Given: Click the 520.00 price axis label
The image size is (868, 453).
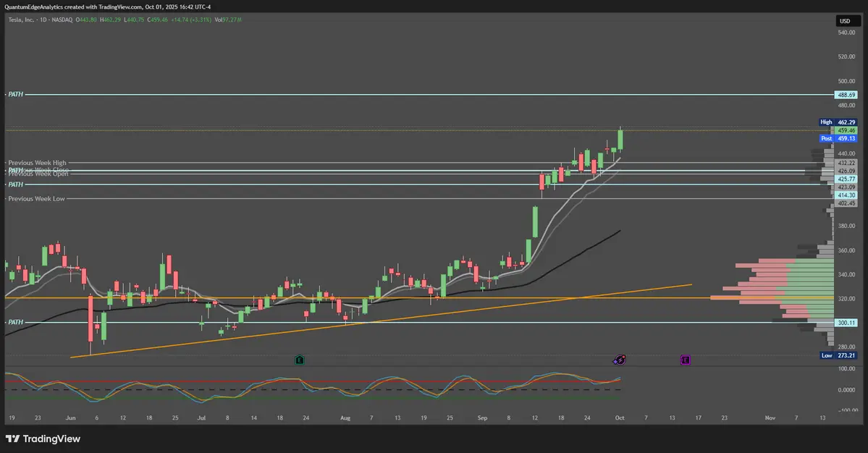Looking at the screenshot, I should click(846, 56).
